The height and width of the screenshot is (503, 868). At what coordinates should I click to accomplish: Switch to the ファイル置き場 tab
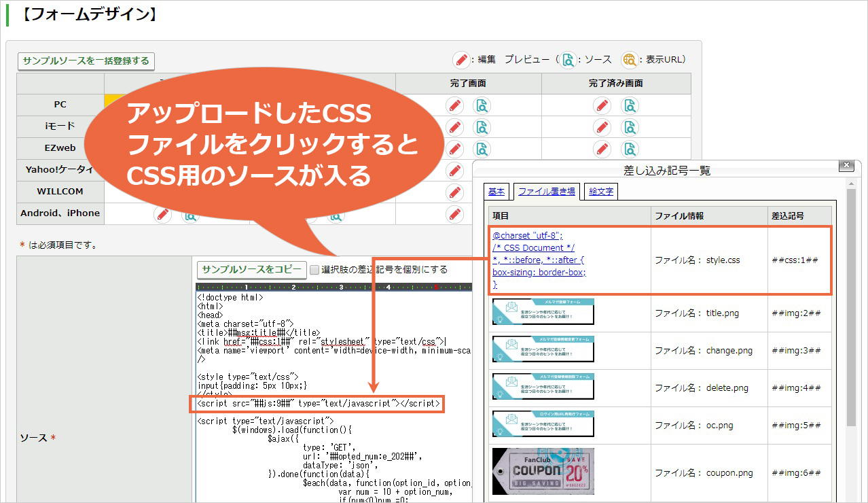547,192
